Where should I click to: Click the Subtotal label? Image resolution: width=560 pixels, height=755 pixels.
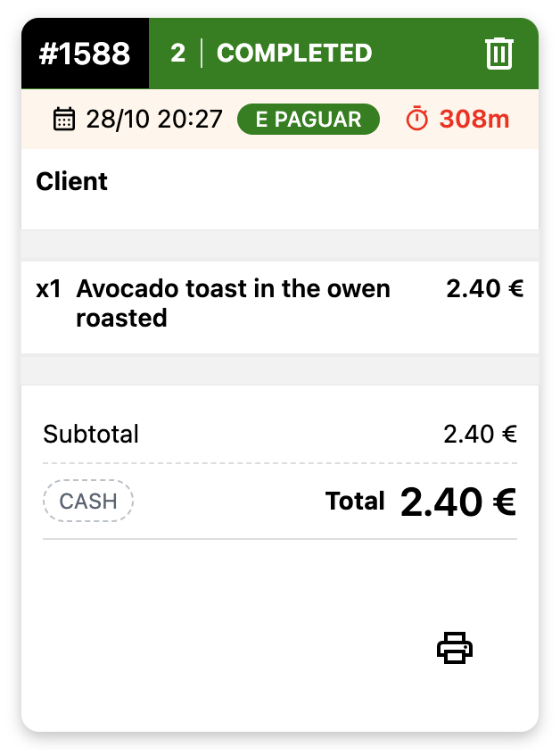pos(91,435)
